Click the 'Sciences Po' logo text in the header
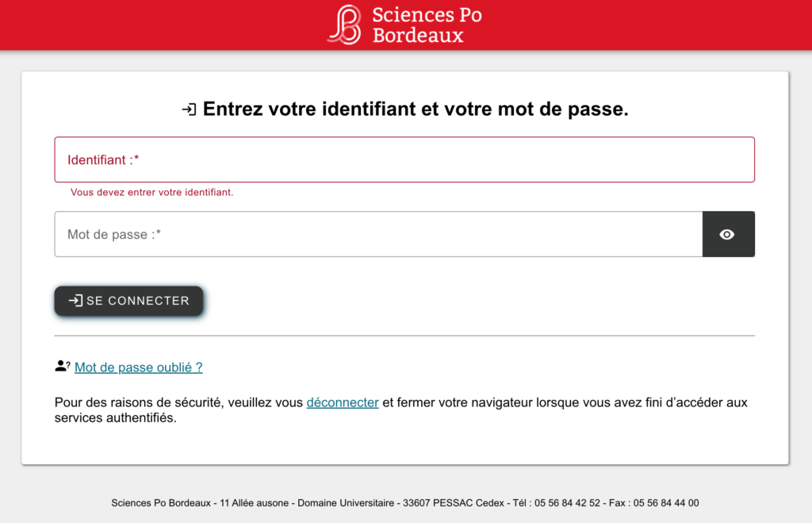 click(427, 14)
